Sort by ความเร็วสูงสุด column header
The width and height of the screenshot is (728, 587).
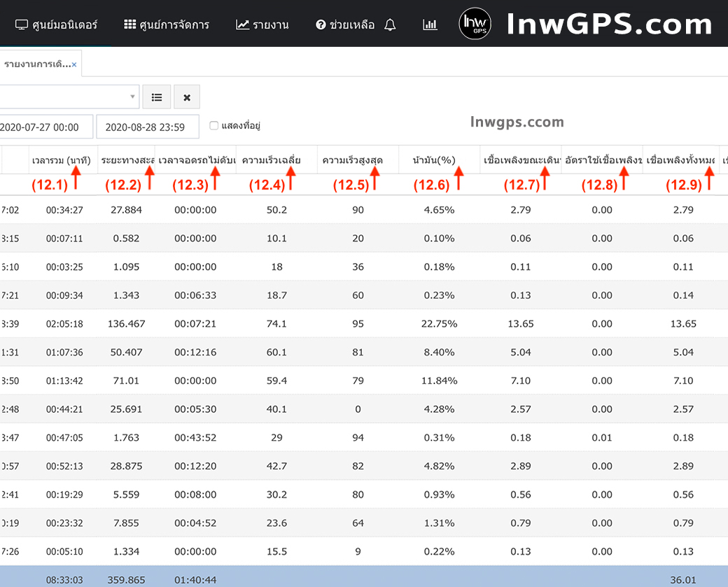[x=352, y=160]
